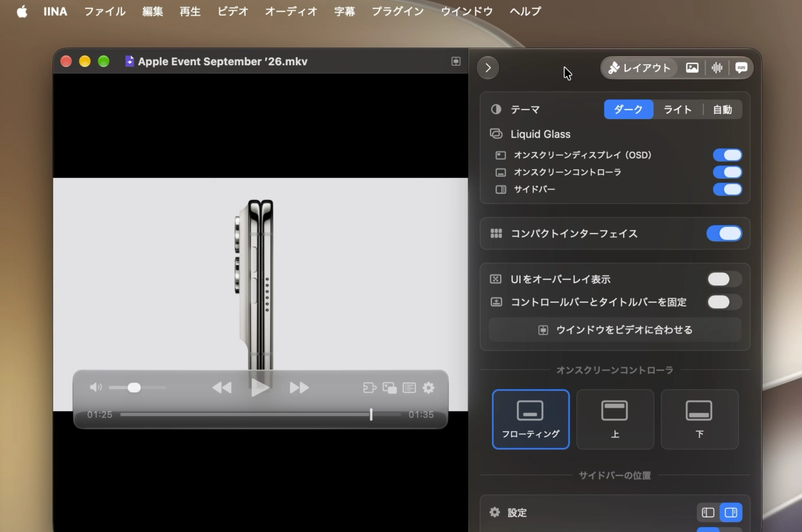Viewport: 802px width, 532px height.
Task: Set 設定 sidebar position to left
Action: 708,513
